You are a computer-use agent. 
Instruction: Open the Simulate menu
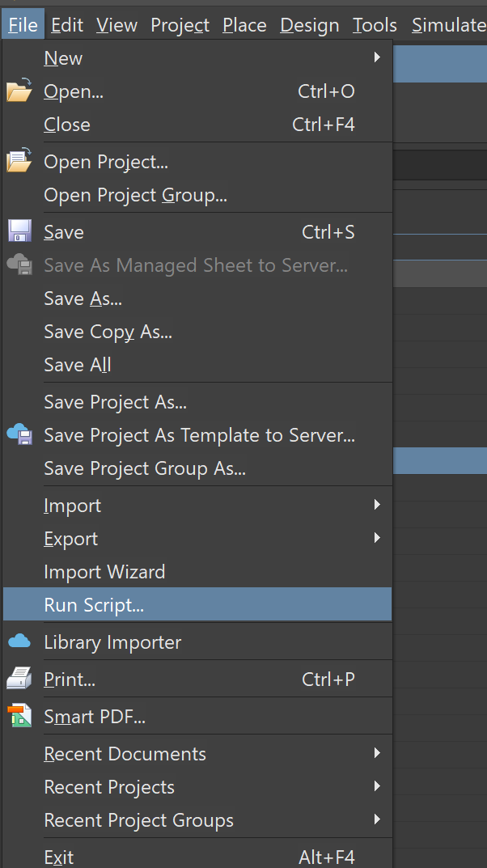point(448,25)
